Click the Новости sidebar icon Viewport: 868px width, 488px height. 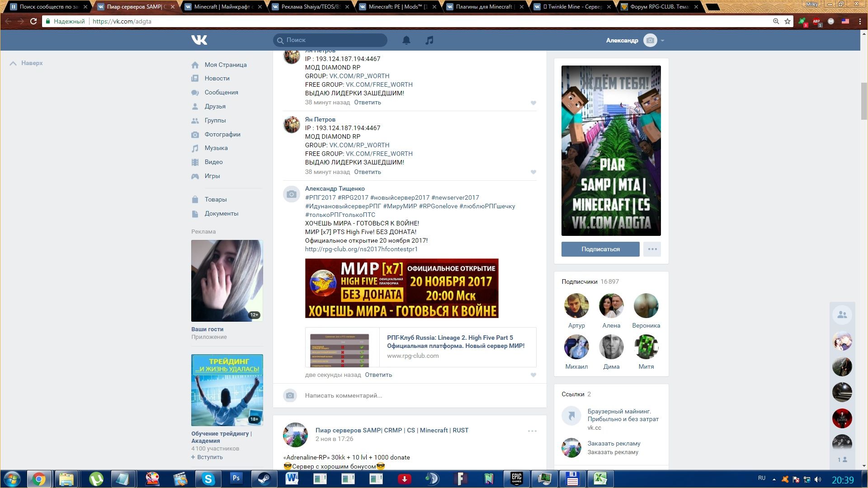pos(195,78)
